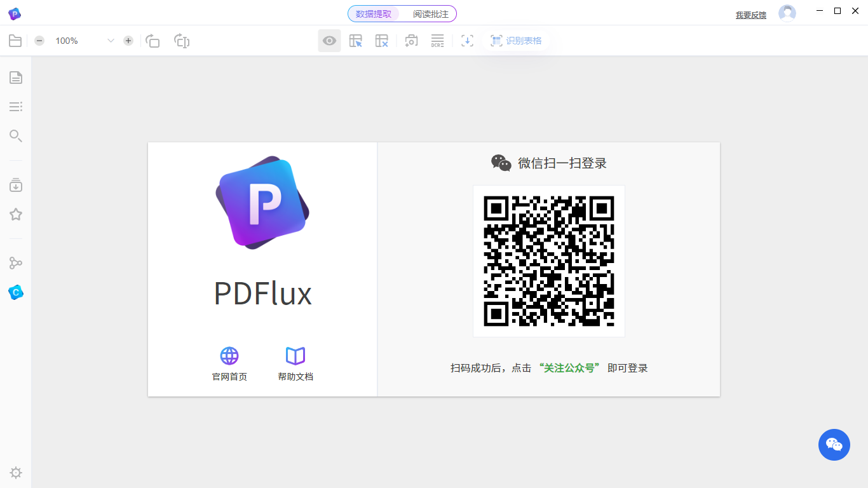Open the 官网首页 official website link
868x488 pixels.
pyautogui.click(x=229, y=365)
